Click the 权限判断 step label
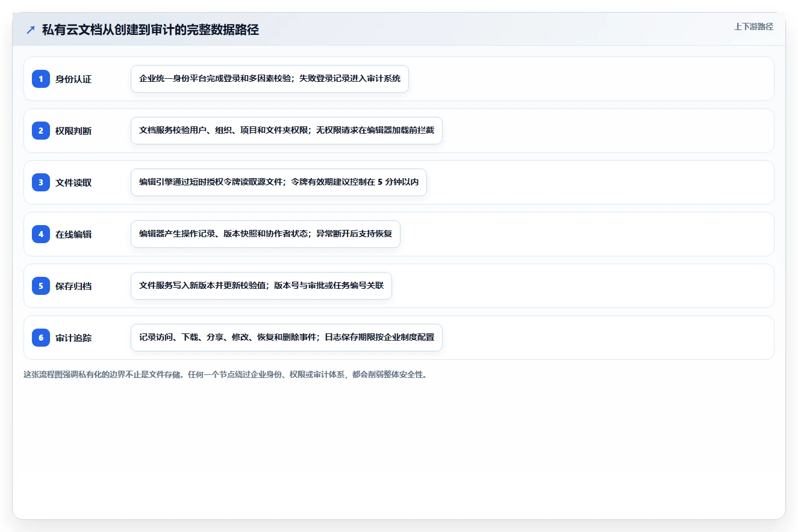Screen dimensions: 798x532 [73, 131]
